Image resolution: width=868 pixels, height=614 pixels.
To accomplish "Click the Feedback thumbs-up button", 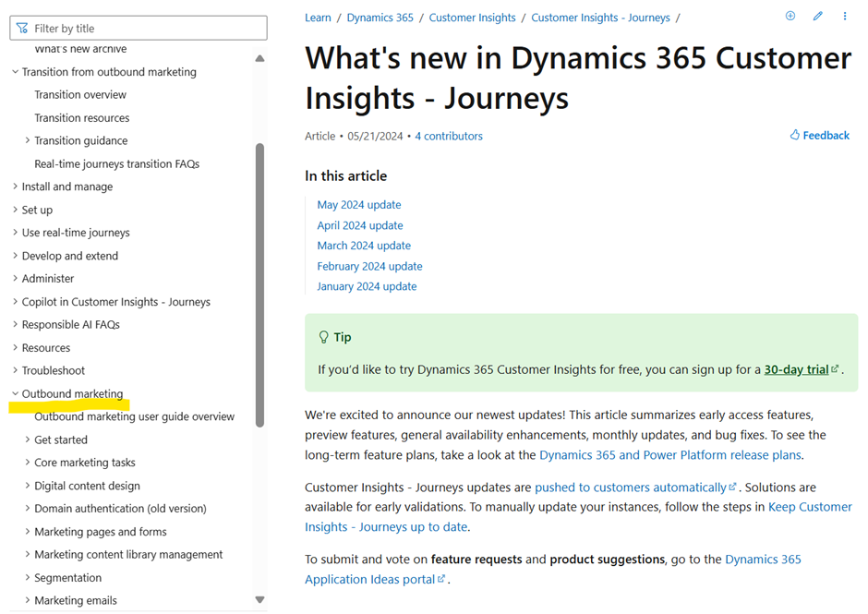I will click(x=819, y=135).
